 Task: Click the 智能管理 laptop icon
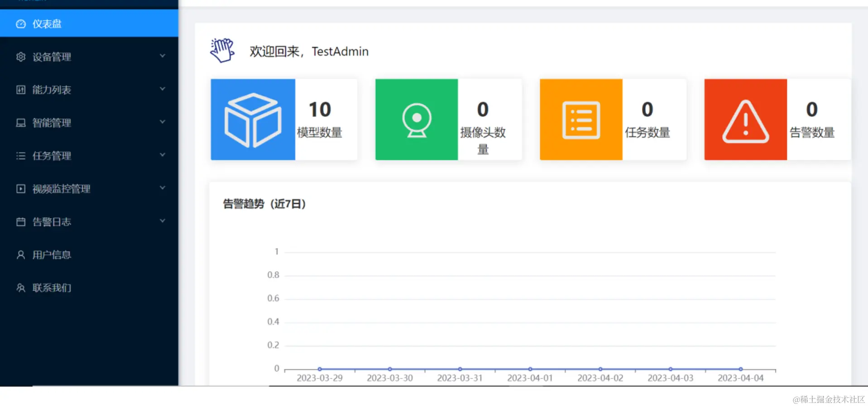click(21, 123)
